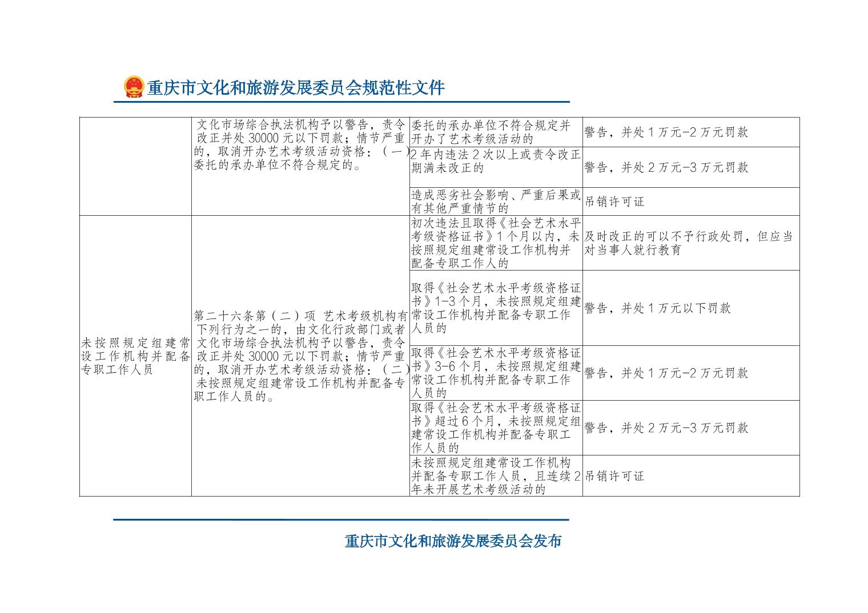The height and width of the screenshot is (613, 868).
Task: Select the cell 2年内违法2次以上或责令改正
Action: (x=495, y=162)
